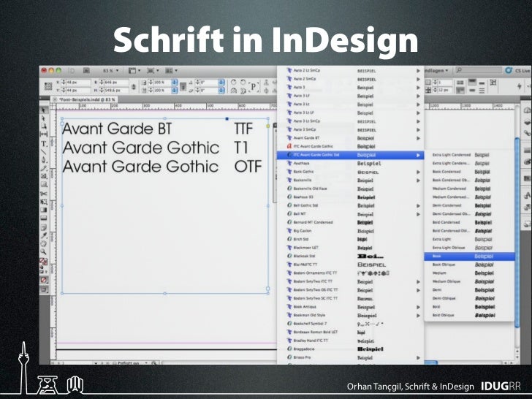Choose ITC Avant Garde Gothic (Type 1) font
Image resolution: width=532 pixels, height=399 pixels.
point(350,147)
